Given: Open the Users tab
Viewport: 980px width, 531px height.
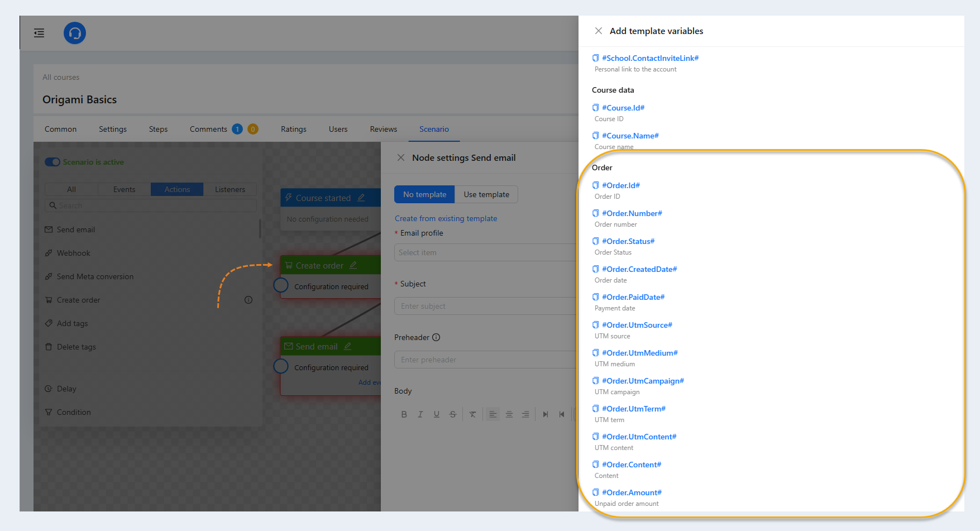Looking at the screenshot, I should click(x=338, y=129).
